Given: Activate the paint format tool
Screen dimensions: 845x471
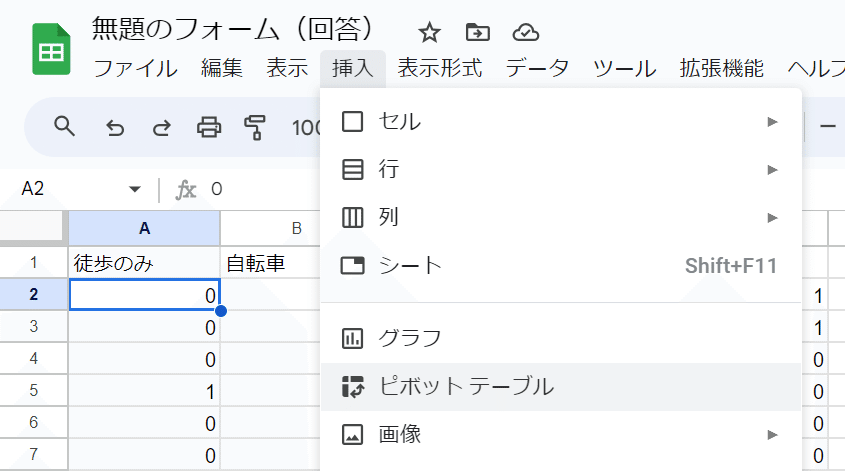Looking at the screenshot, I should point(255,127).
